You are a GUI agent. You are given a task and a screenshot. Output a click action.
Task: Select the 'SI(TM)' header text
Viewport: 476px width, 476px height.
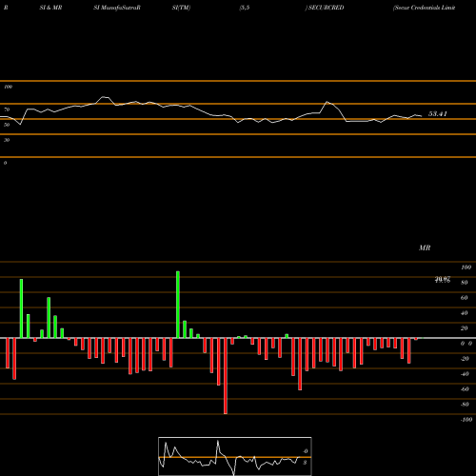(x=181, y=8)
